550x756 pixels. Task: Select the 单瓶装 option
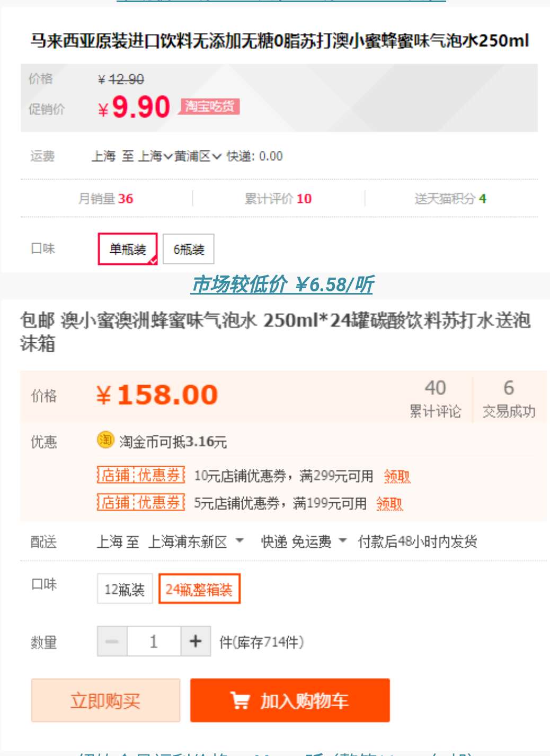(x=128, y=249)
